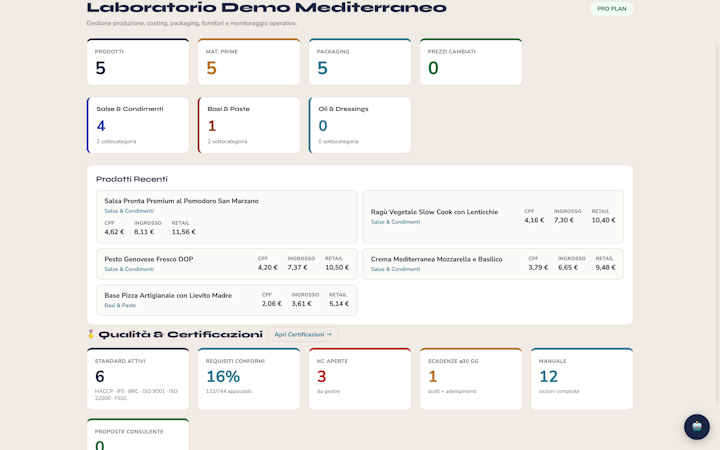The height and width of the screenshot is (450, 720).
Task: Open Base Pizza Artigianale con Lievito Madre
Action: pos(227,300)
